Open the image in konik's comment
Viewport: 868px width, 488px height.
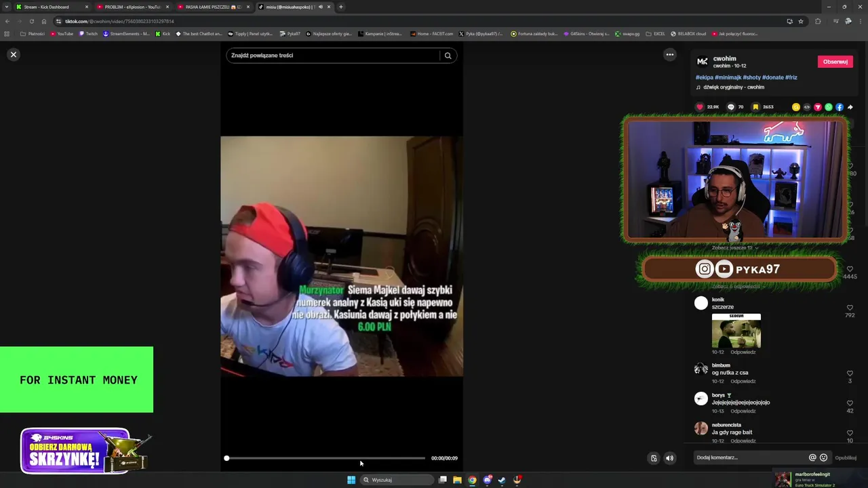coord(736,331)
